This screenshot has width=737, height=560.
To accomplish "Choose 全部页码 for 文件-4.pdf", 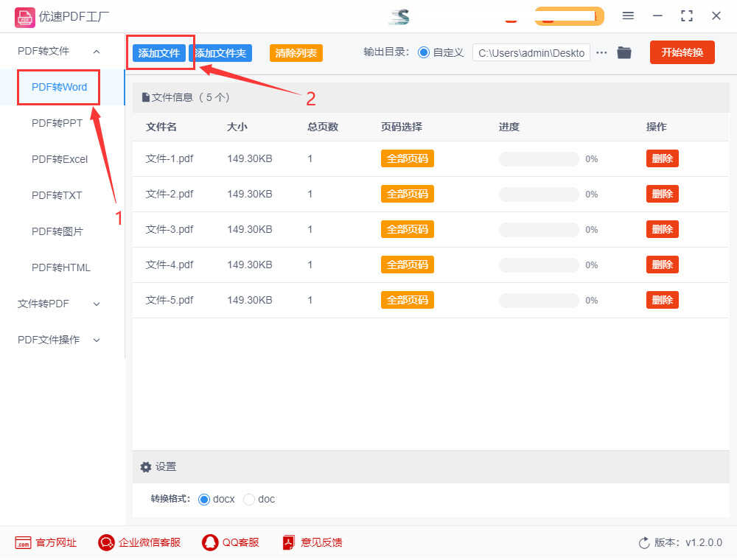I will pos(407,265).
